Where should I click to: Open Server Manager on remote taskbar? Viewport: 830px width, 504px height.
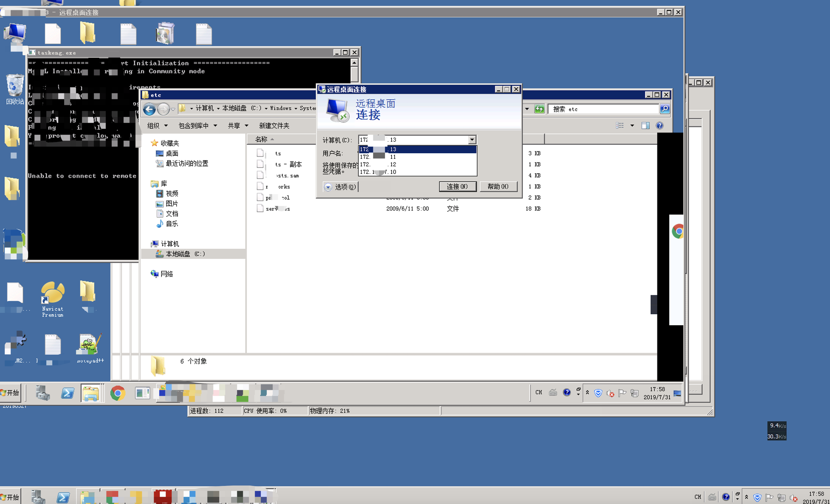click(43, 393)
